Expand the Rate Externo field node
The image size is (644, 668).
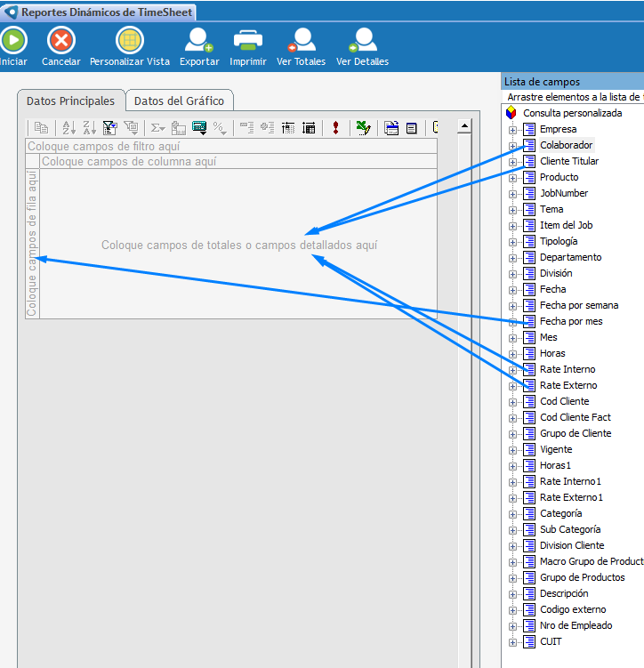tap(512, 386)
